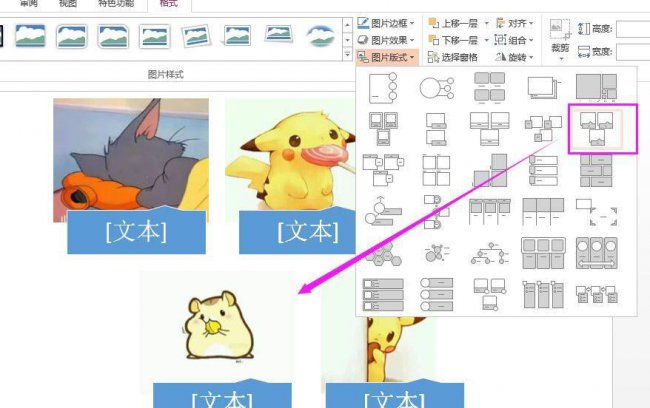The image size is (650, 408).
Task: Open the arrow beside 下移一层
Action: (x=486, y=40)
